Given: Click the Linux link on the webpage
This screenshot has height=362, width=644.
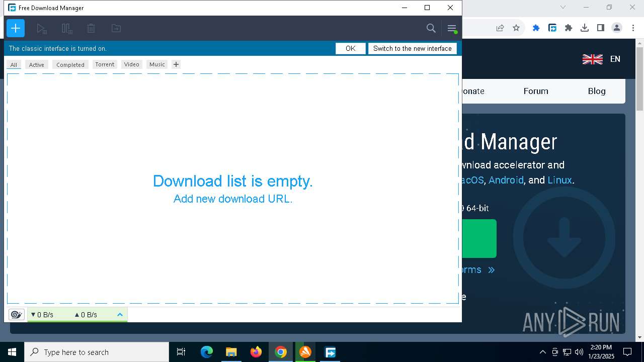Looking at the screenshot, I should tap(559, 180).
